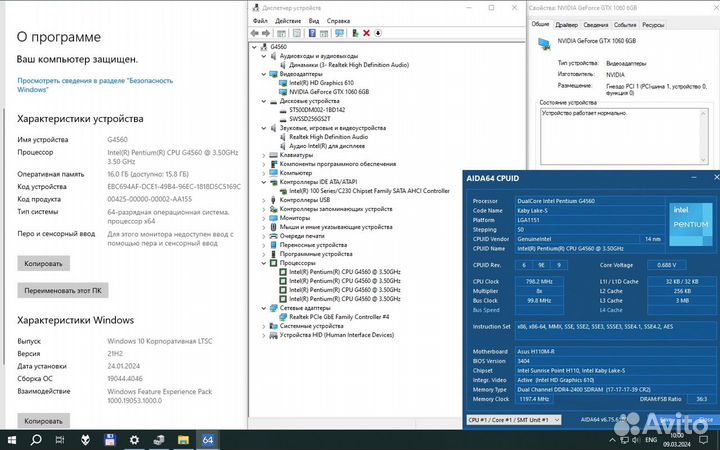Switch to the События tab
The width and height of the screenshot is (720, 450).
point(625,25)
